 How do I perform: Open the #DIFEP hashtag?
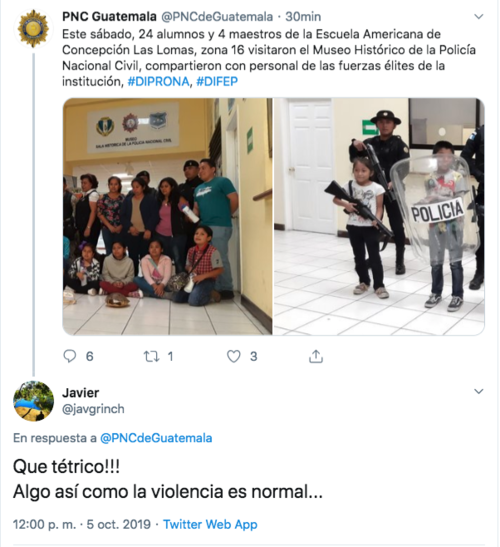[x=217, y=82]
